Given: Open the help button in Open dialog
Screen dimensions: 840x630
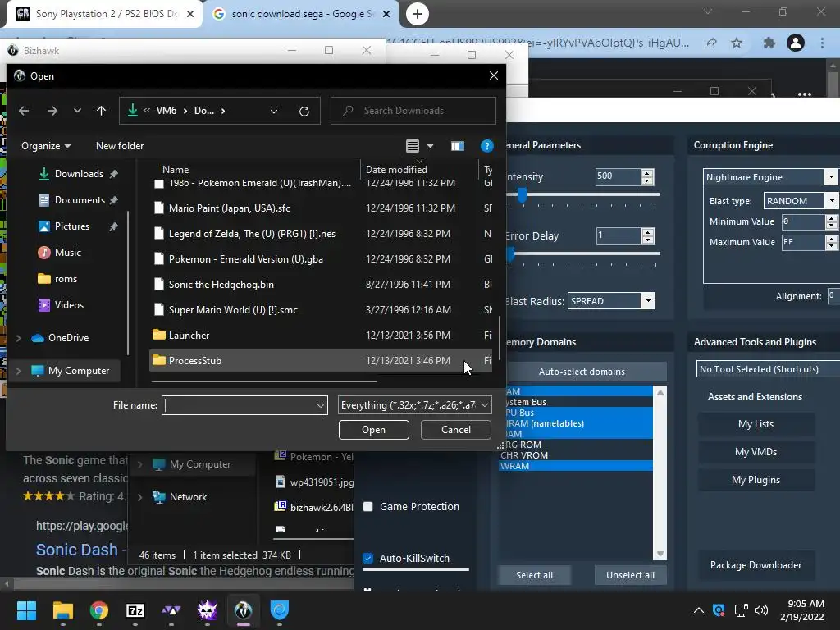Looking at the screenshot, I should (486, 146).
